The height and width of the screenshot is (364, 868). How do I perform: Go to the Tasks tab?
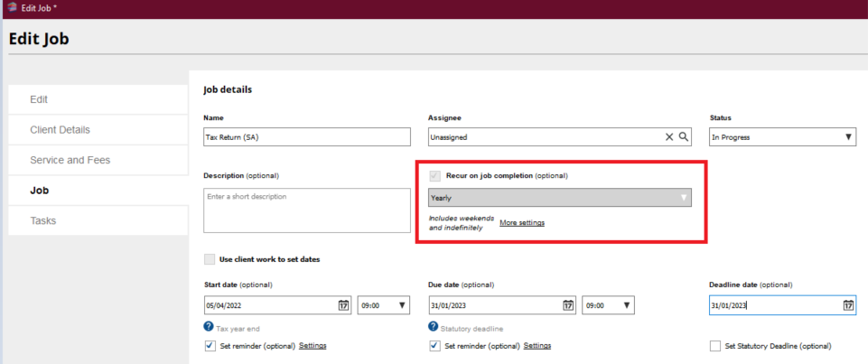pos(43,220)
